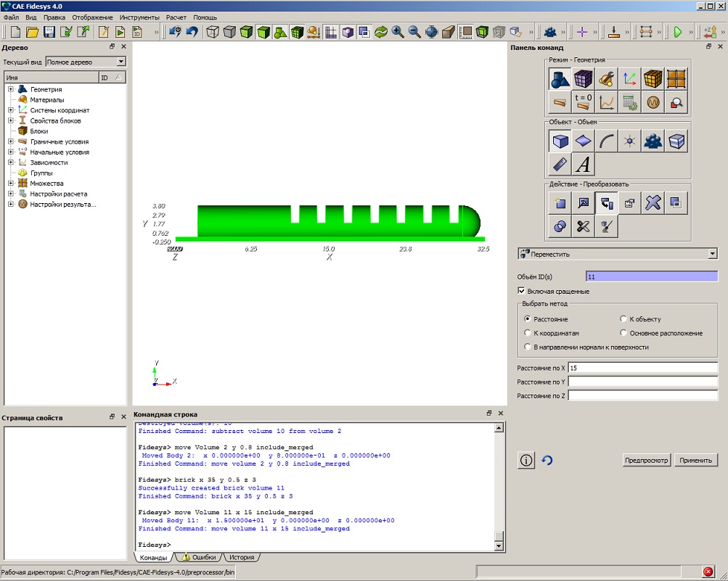The height and width of the screenshot is (581, 728).
Task: Expand the 'Зависимости' tree node
Action: [11, 162]
